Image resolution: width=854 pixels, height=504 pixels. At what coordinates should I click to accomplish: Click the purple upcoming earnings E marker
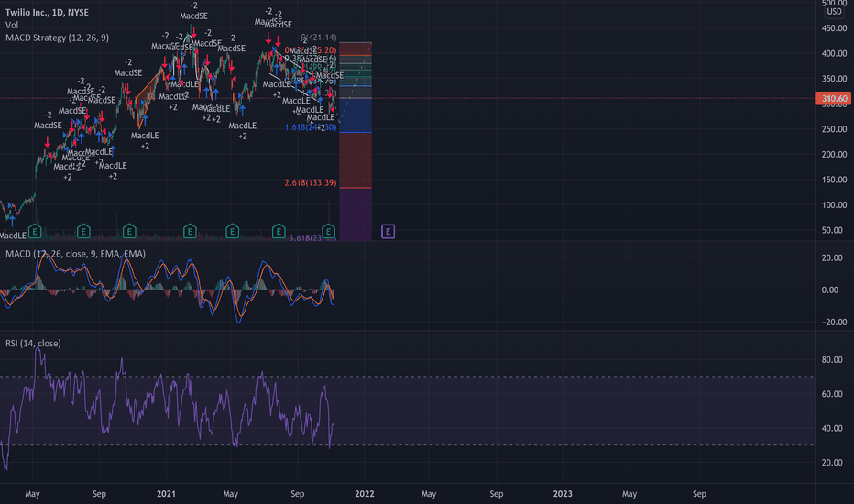pyautogui.click(x=388, y=232)
